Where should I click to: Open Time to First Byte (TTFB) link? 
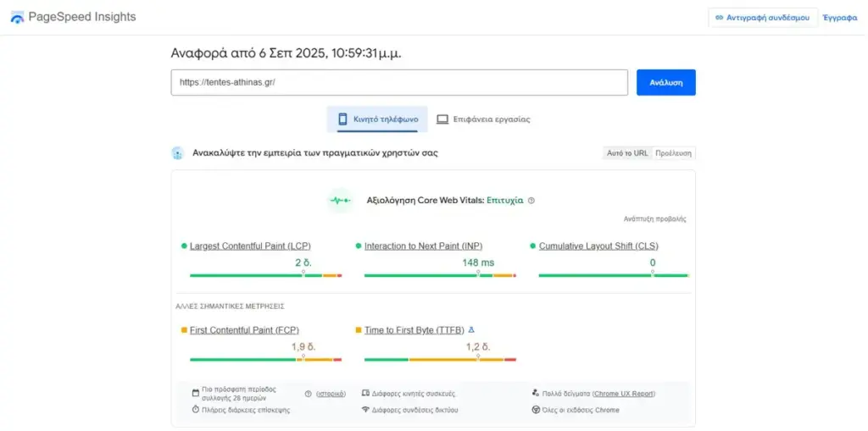[414, 329]
